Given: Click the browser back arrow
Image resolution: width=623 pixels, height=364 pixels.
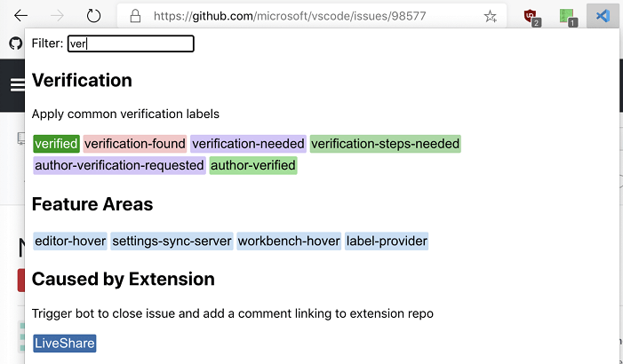Looking at the screenshot, I should (20, 16).
